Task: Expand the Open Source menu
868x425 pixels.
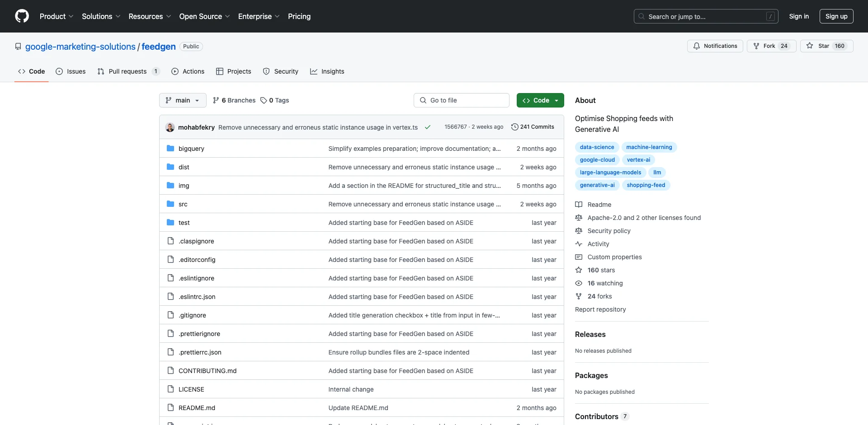Action: tap(204, 16)
